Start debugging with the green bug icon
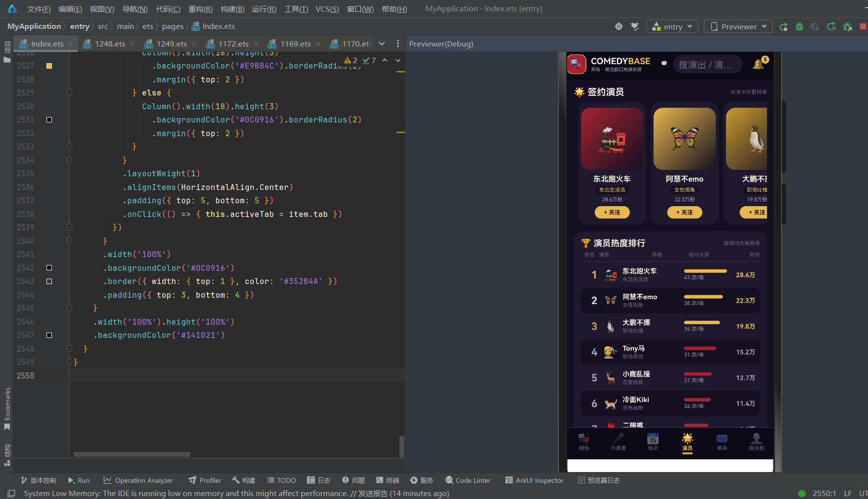 [799, 26]
